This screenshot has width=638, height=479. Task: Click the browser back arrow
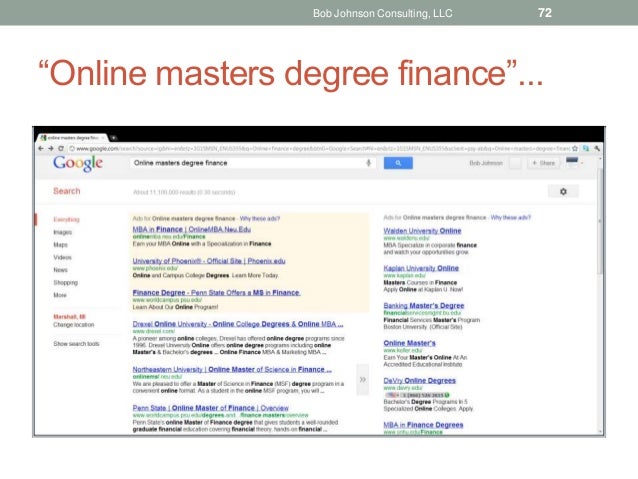pos(41,149)
